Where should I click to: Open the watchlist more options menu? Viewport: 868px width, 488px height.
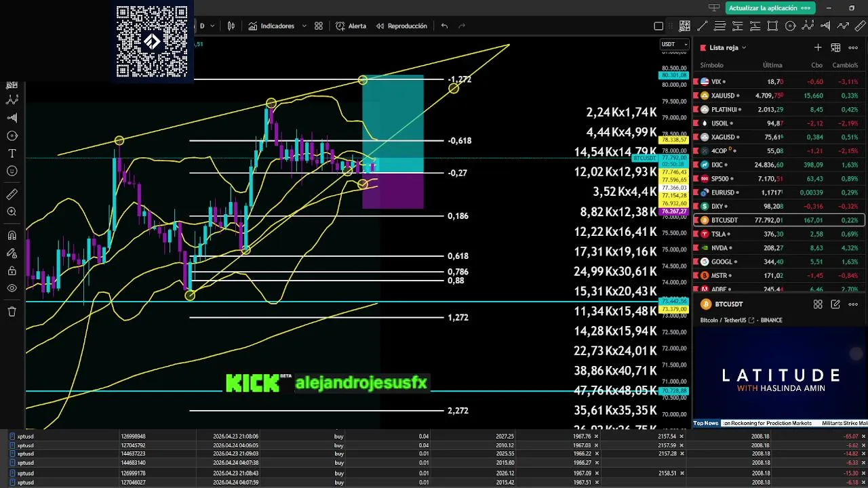pyautogui.click(x=854, y=47)
